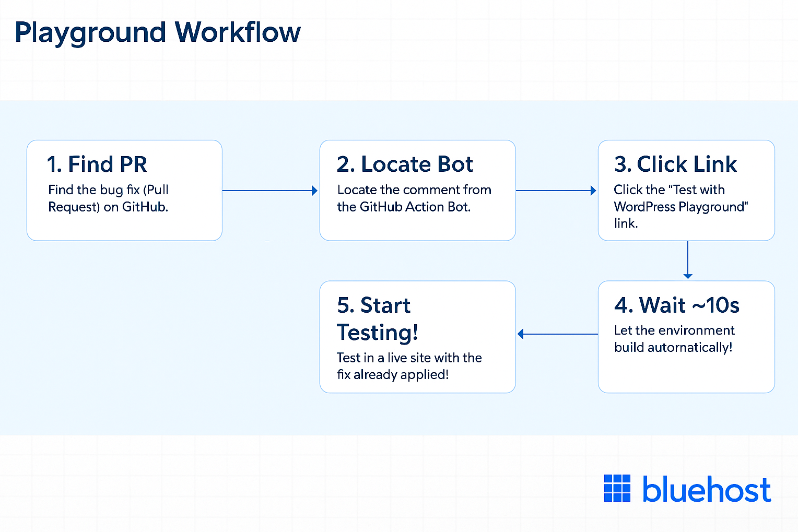The width and height of the screenshot is (798, 532).
Task: Select the "3. Click Link" heading
Action: (x=676, y=164)
